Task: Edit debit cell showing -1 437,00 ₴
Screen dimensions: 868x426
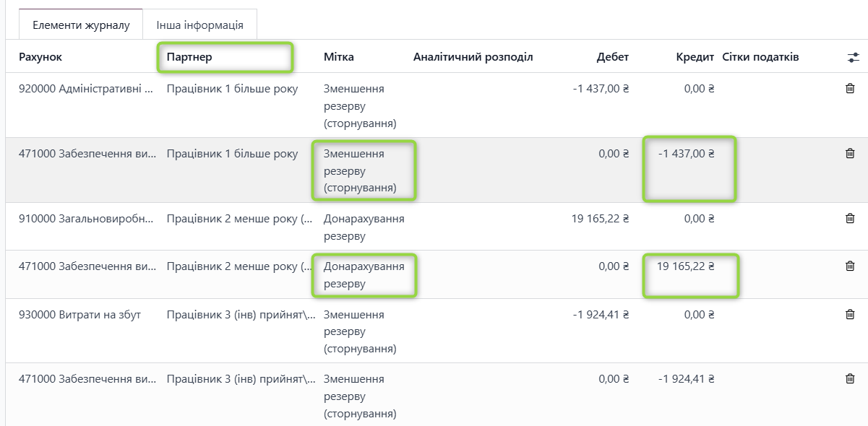Action: point(600,89)
